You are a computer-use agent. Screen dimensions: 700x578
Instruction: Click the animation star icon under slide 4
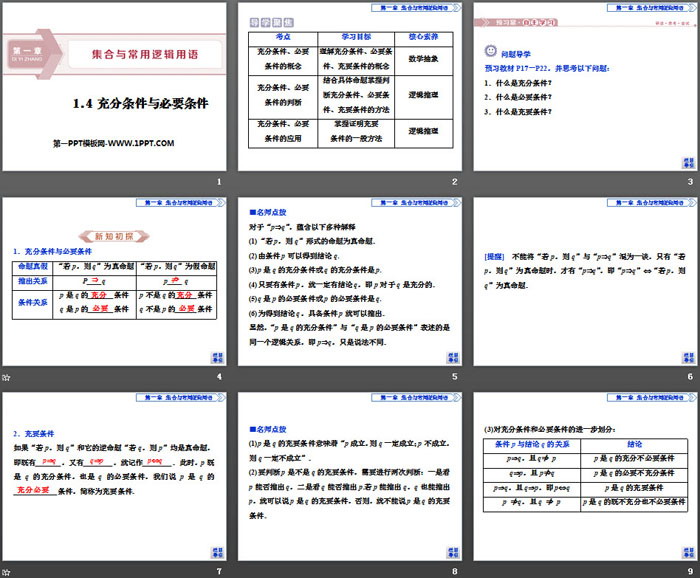pos(6,376)
